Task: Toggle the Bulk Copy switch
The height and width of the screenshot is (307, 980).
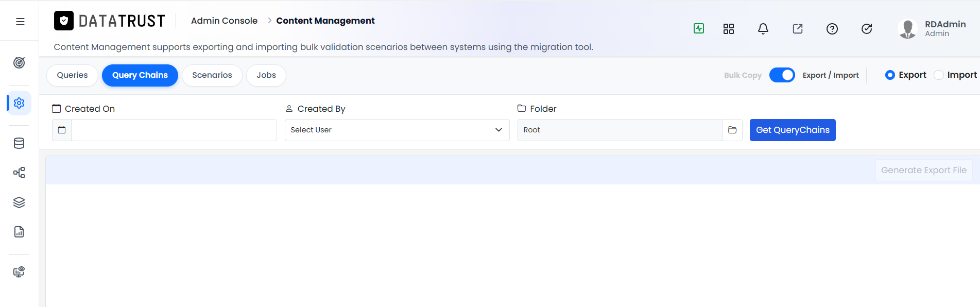Action: 782,75
